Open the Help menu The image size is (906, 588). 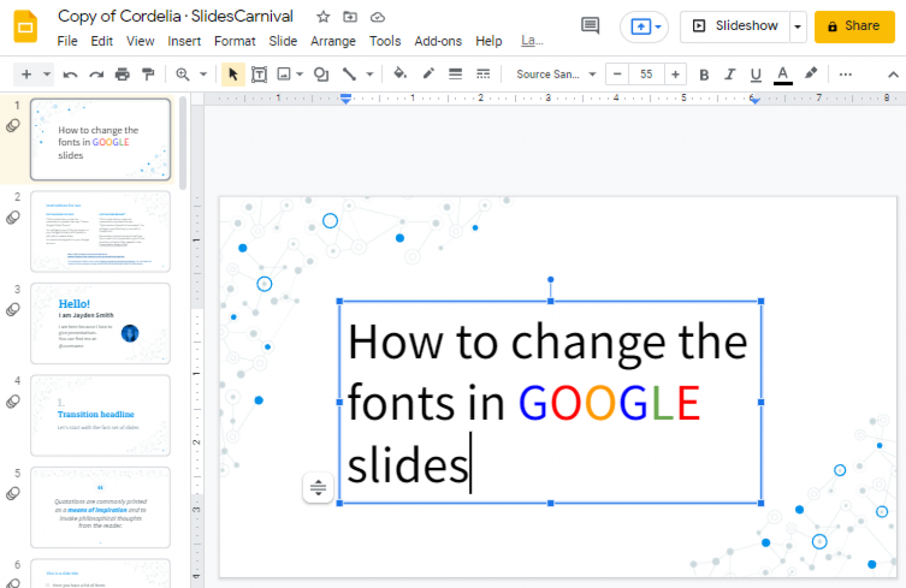click(489, 41)
